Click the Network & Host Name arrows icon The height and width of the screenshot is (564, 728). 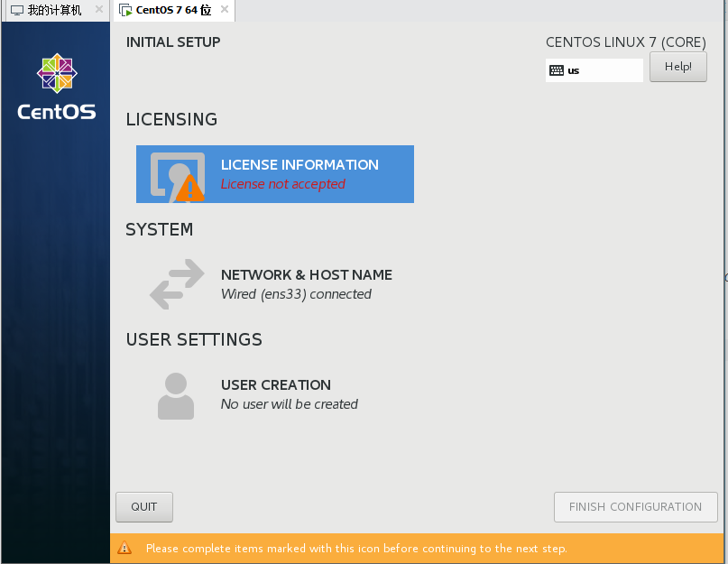tap(177, 284)
